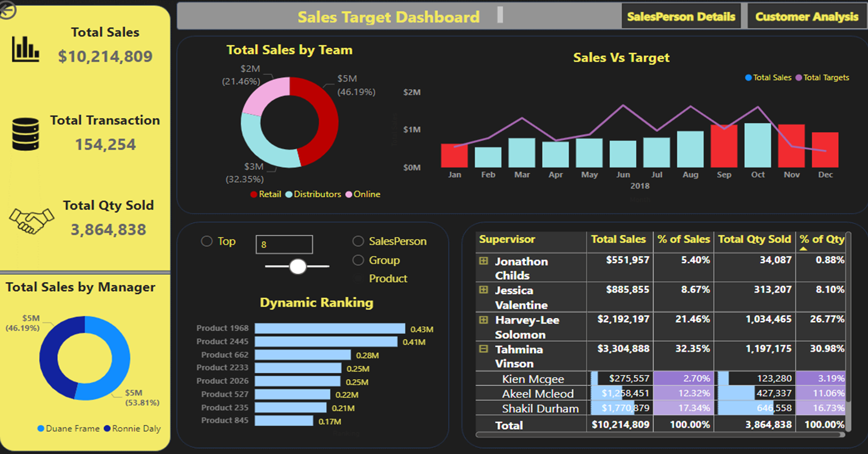Open the SalesPerson Details page
Image resolution: width=868 pixels, height=454 pixels.
point(681,16)
